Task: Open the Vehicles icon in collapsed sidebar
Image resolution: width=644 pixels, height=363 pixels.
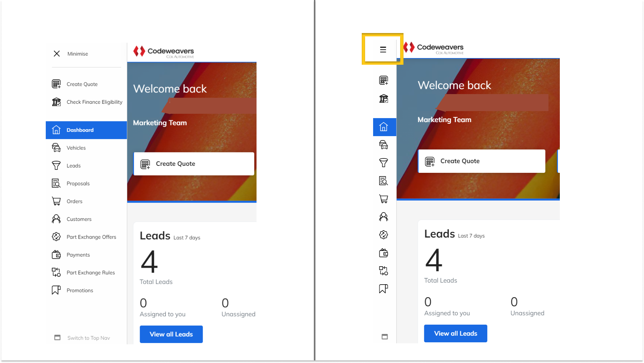Action: [383, 145]
